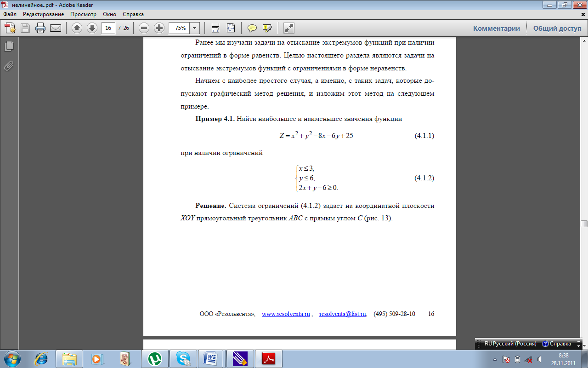Open the Окно menu
This screenshot has height=368, width=588.
pos(109,14)
